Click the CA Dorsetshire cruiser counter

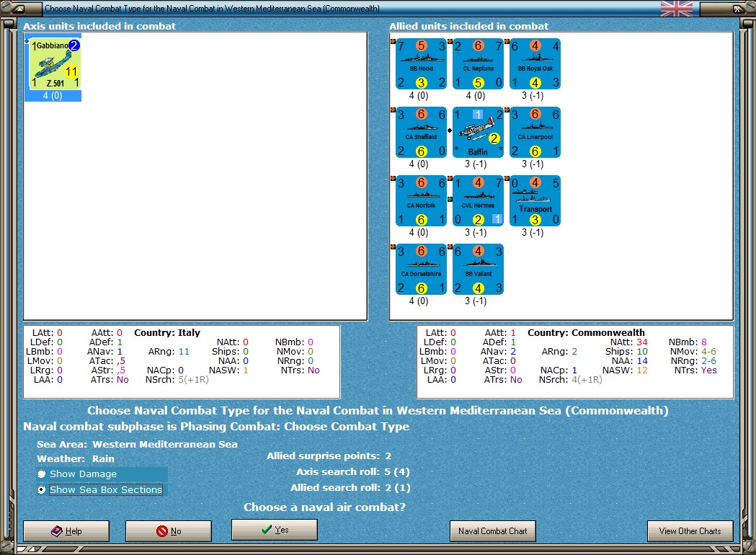[421, 269]
